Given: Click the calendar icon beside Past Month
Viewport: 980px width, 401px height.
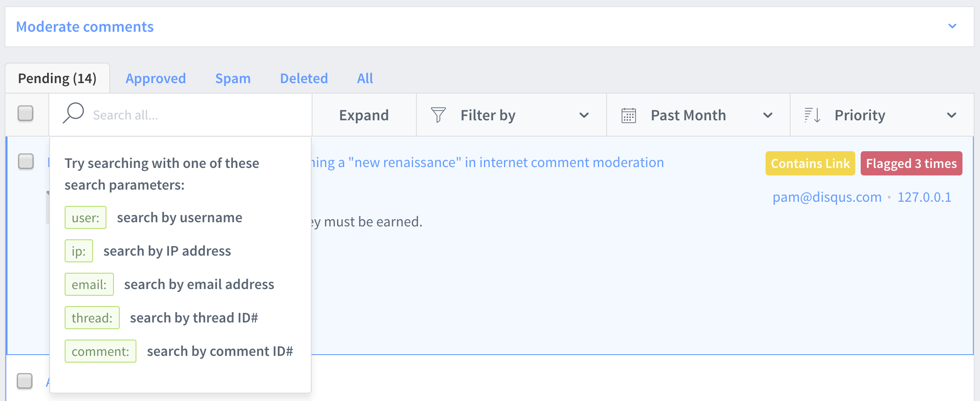Looking at the screenshot, I should click(x=628, y=115).
